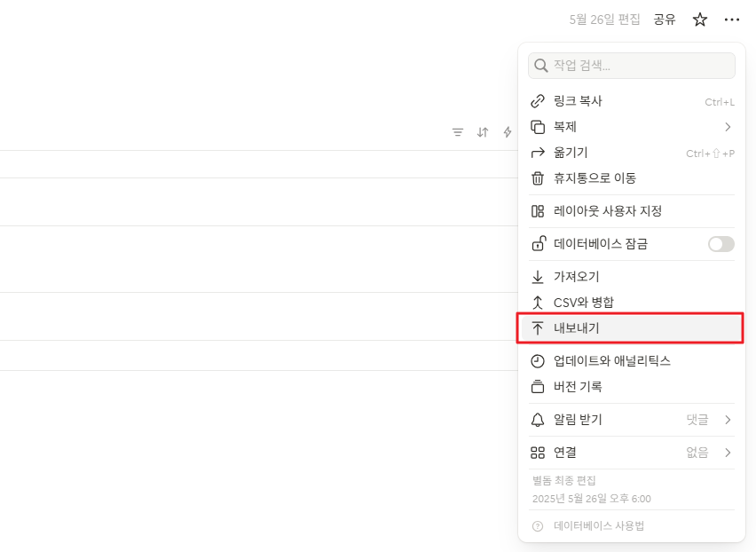Click the magnifying glass in the 작업 검색 field

coord(539,65)
